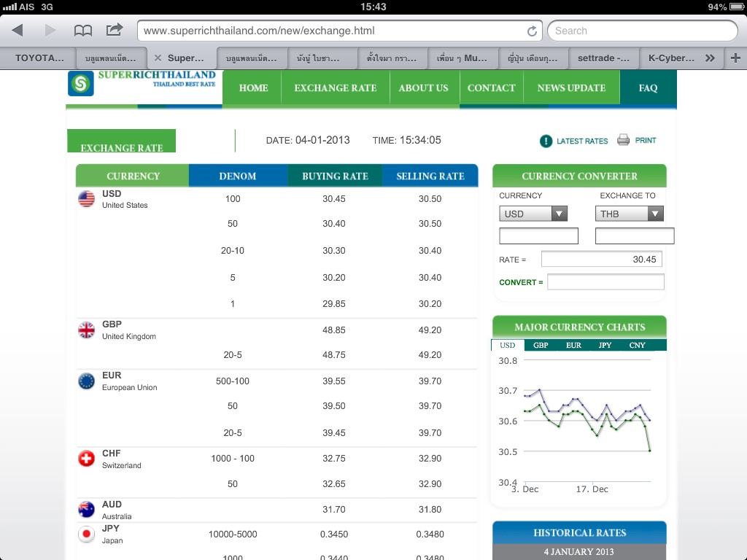The height and width of the screenshot is (560, 747).
Task: Switch to the settrade browser tab
Action: (x=603, y=58)
